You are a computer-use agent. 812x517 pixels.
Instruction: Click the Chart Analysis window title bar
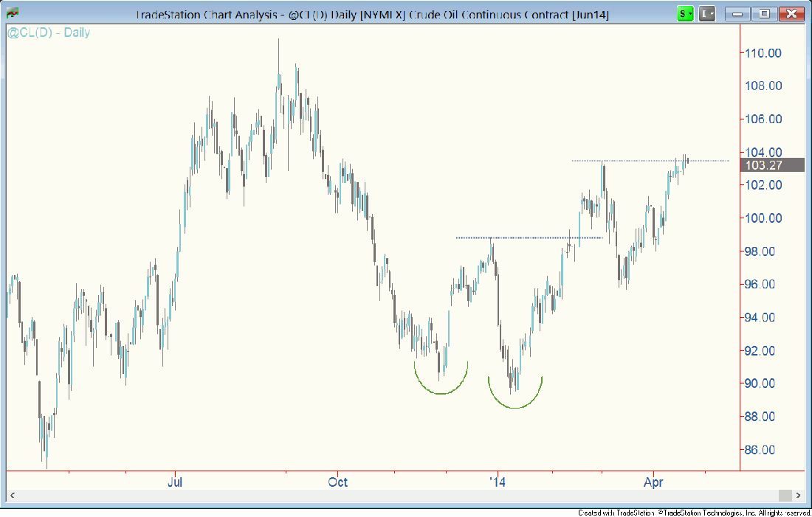click(x=369, y=14)
